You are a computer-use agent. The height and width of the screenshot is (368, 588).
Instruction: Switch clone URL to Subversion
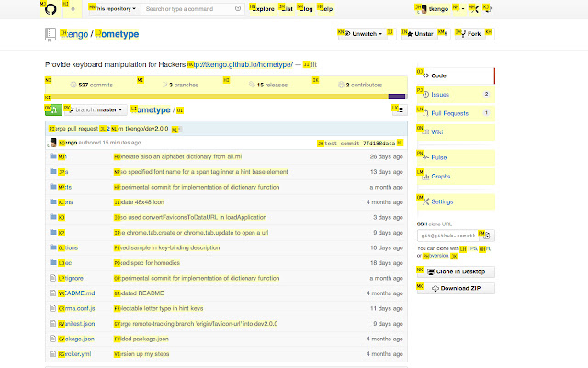[x=435, y=256]
